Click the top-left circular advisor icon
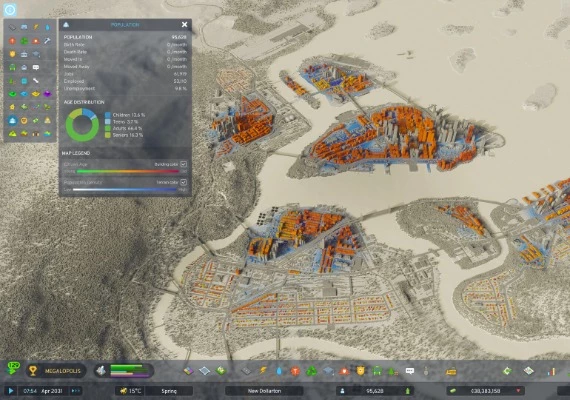Image resolution: width=570 pixels, height=400 pixels. (9, 9)
